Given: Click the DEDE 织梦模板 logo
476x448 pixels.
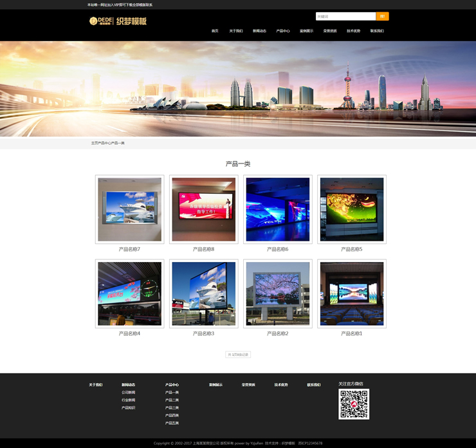Looking at the screenshot, I should (118, 21).
